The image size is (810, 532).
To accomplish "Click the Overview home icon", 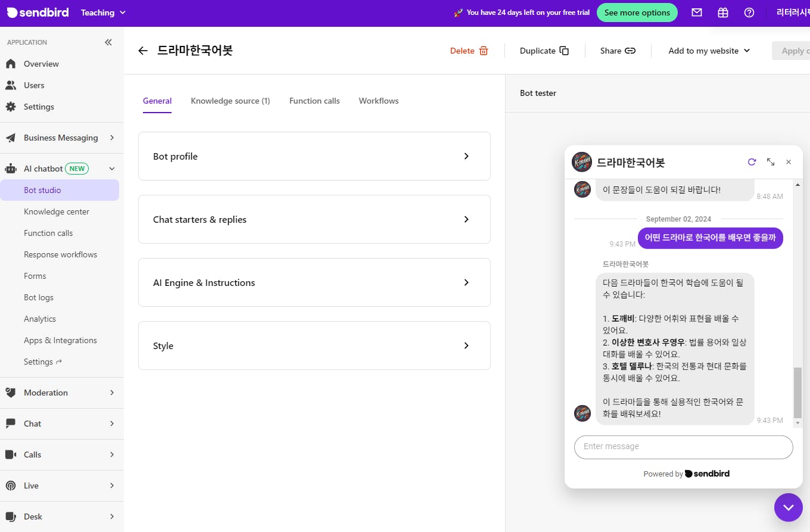I will (11, 64).
